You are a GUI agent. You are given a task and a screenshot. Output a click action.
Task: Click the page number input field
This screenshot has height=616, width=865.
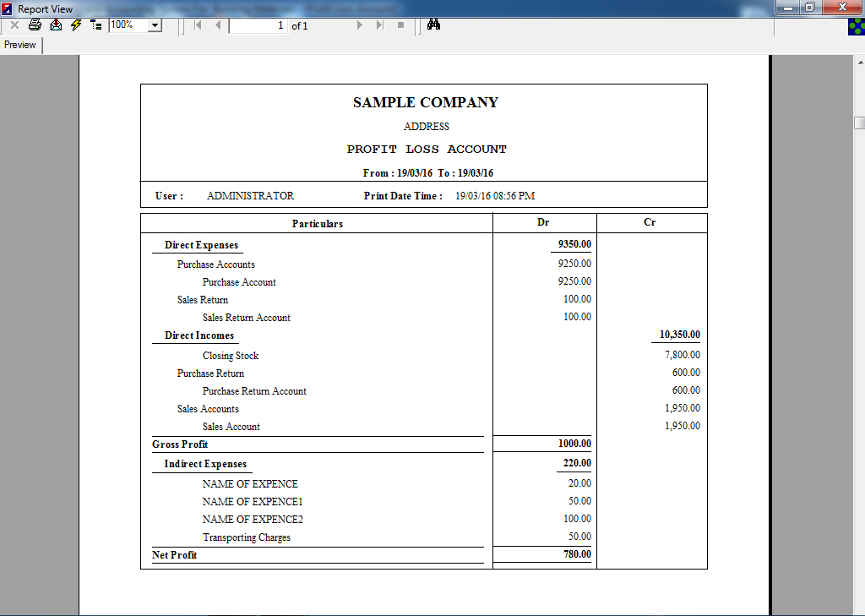pyautogui.click(x=258, y=25)
